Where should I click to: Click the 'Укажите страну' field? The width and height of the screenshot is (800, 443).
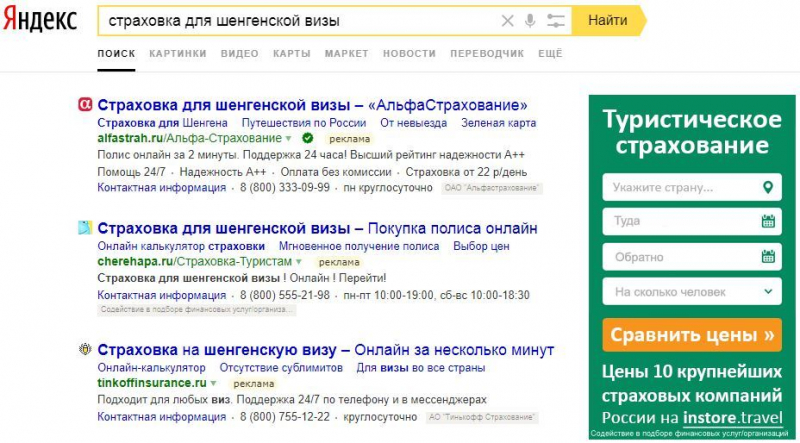click(x=692, y=187)
